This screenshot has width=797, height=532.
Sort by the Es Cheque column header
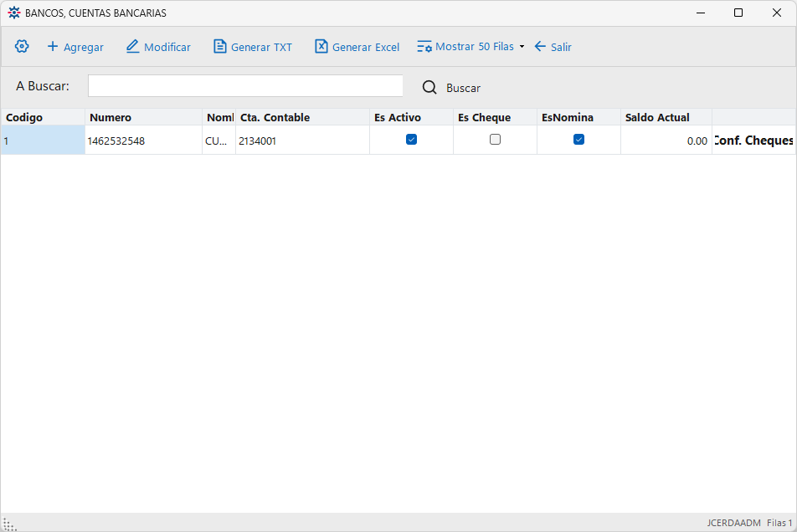pos(495,117)
